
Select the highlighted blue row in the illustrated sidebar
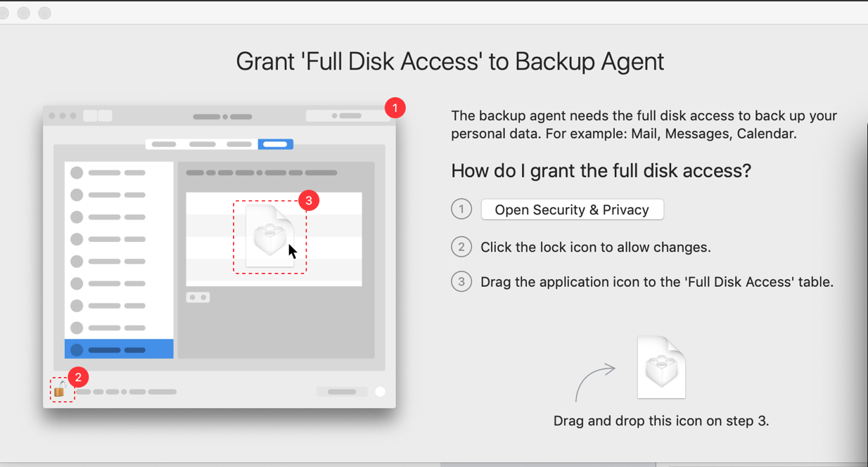pyautogui.click(x=119, y=350)
